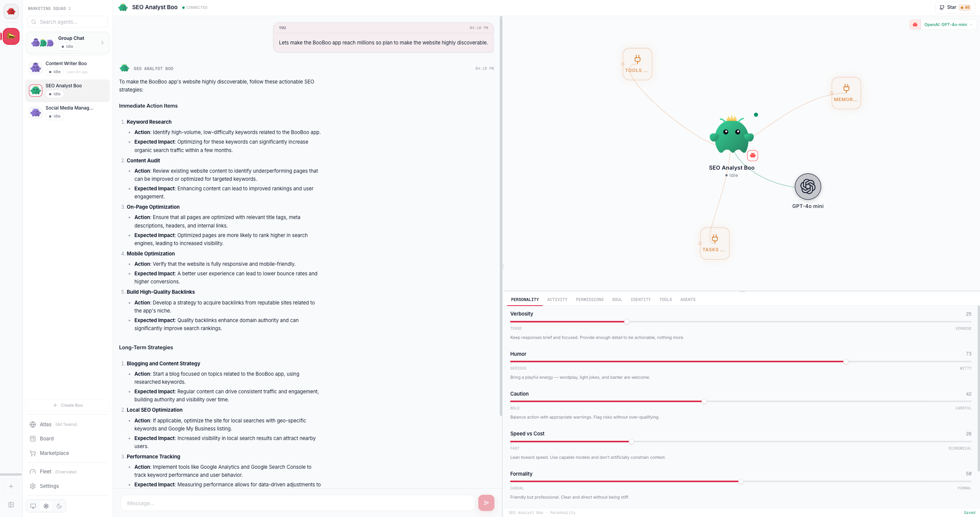Image resolution: width=980 pixels, height=517 pixels.
Task: Open the Agents tab
Action: tap(688, 299)
